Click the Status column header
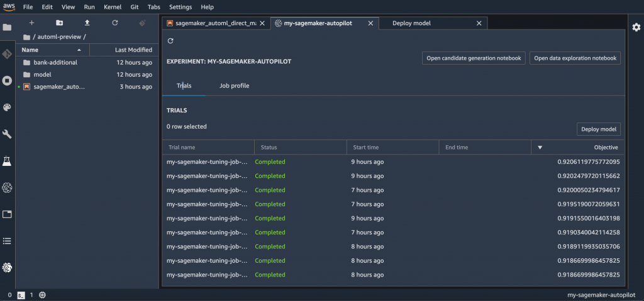 pyautogui.click(x=301, y=147)
